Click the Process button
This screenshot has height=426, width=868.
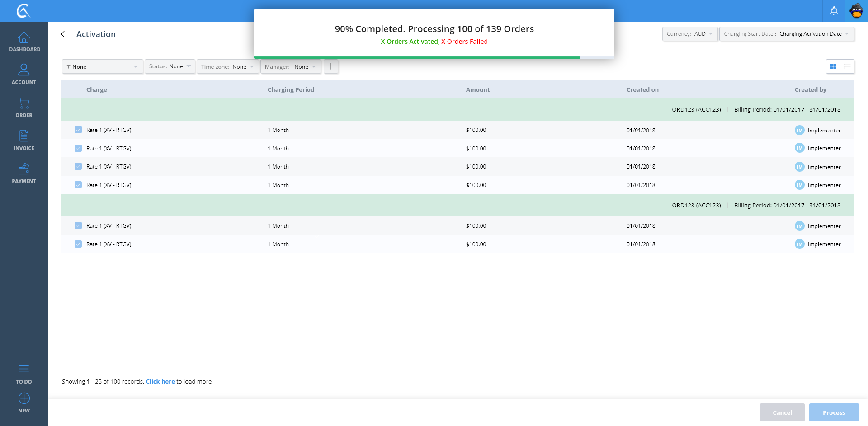[x=834, y=412]
